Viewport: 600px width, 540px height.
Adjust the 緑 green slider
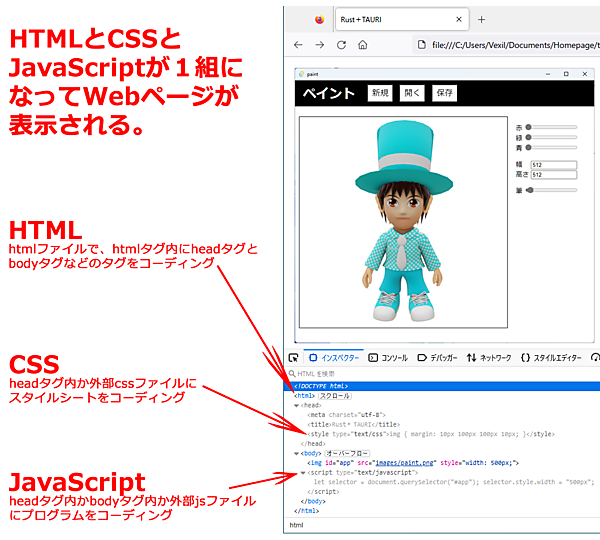click(551, 137)
